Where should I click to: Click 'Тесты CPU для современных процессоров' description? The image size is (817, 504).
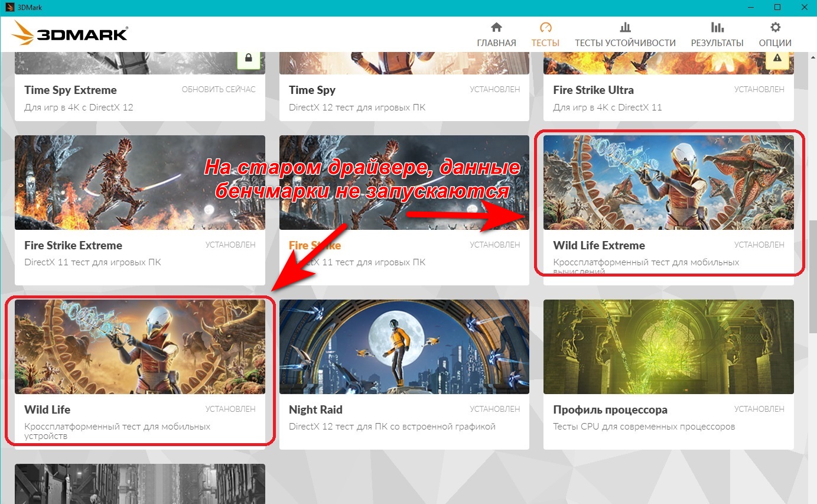(x=644, y=426)
